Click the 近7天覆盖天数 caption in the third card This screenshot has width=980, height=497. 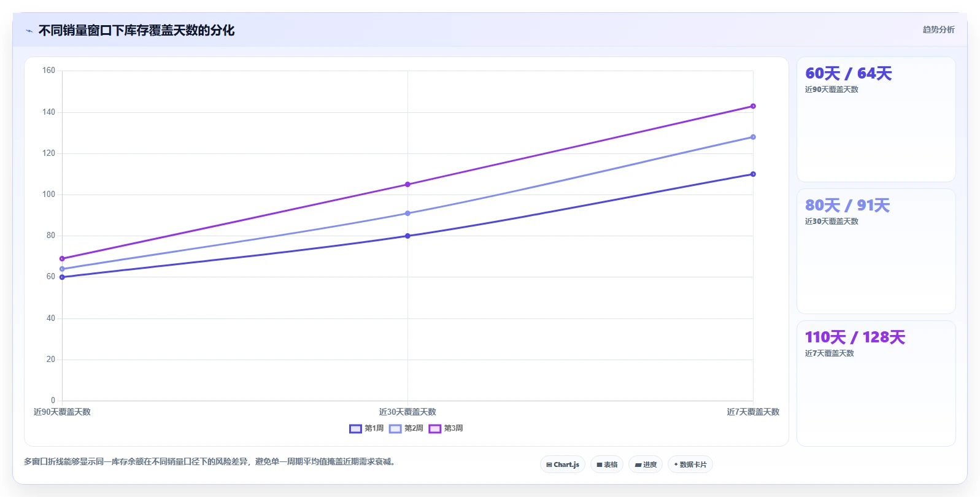click(830, 353)
